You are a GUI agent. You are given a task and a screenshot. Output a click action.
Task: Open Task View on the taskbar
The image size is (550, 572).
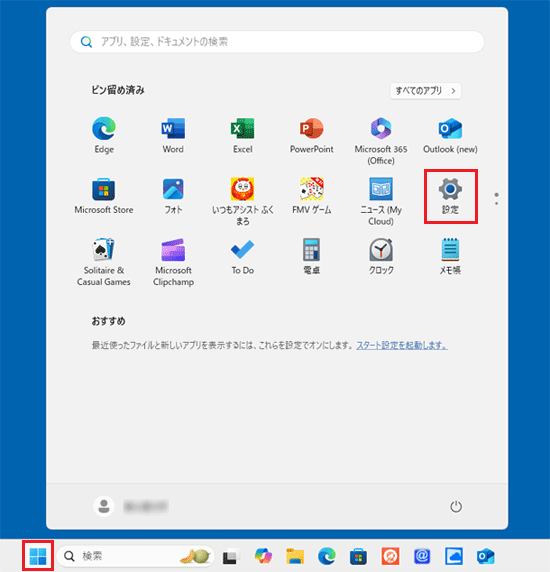[x=231, y=556]
